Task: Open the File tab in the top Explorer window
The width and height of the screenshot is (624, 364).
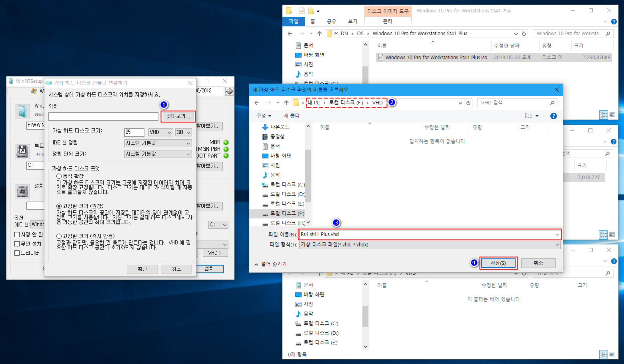Action: tap(294, 21)
